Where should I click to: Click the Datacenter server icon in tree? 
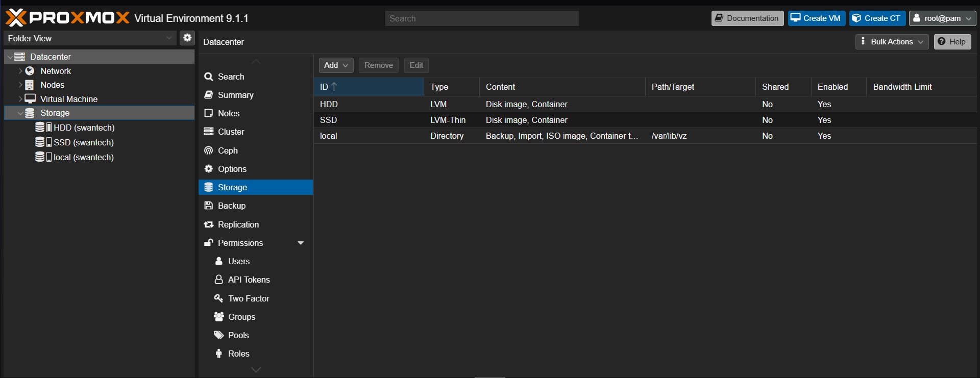(20, 57)
